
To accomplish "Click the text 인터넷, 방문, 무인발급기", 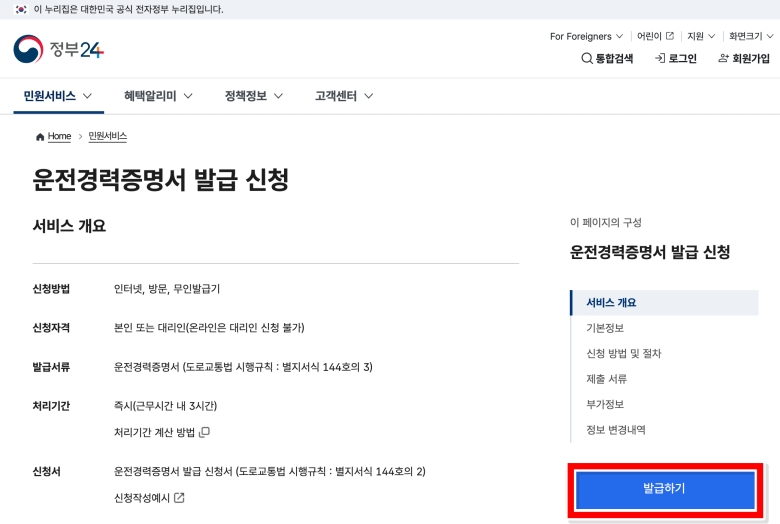I will (x=167, y=289).
